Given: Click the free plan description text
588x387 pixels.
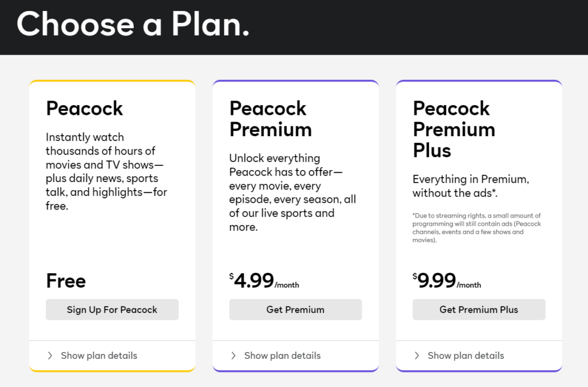Looking at the screenshot, I should pos(106,171).
